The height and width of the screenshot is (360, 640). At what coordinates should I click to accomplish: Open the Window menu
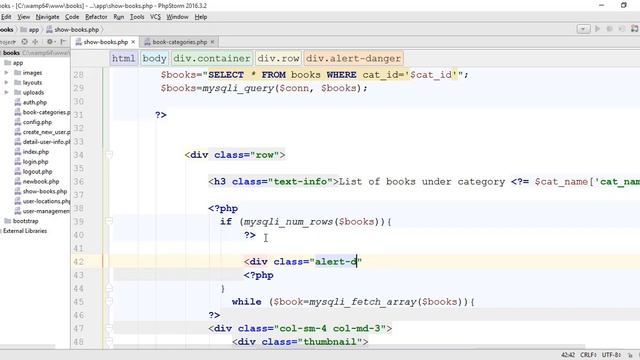click(x=177, y=17)
